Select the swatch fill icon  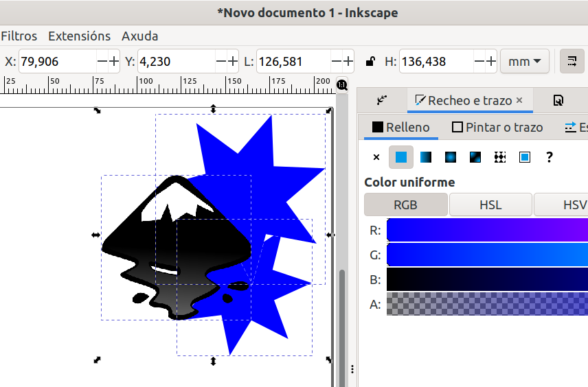[x=525, y=157]
